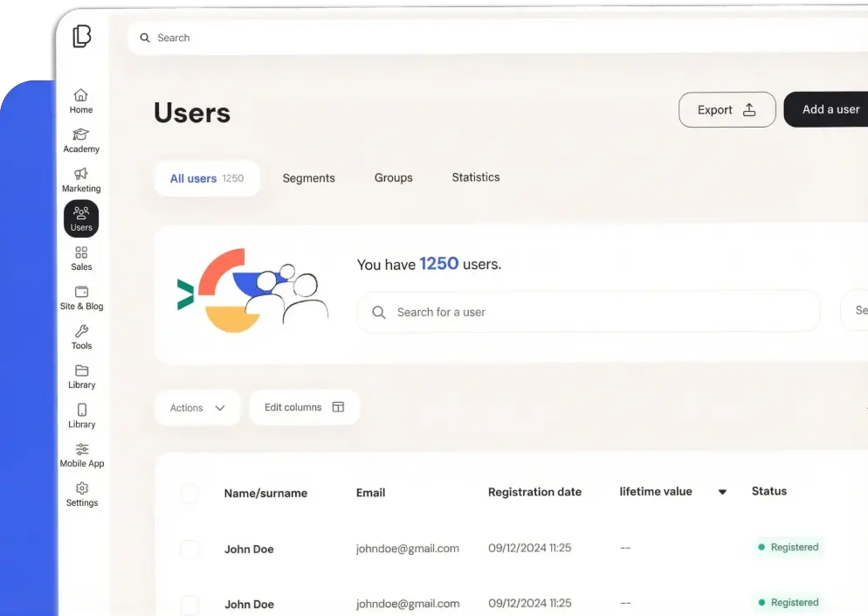Select the Tools wrench icon

click(80, 334)
